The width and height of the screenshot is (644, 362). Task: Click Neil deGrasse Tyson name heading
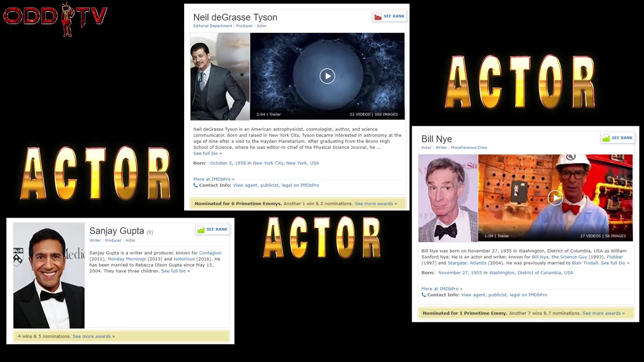235,17
